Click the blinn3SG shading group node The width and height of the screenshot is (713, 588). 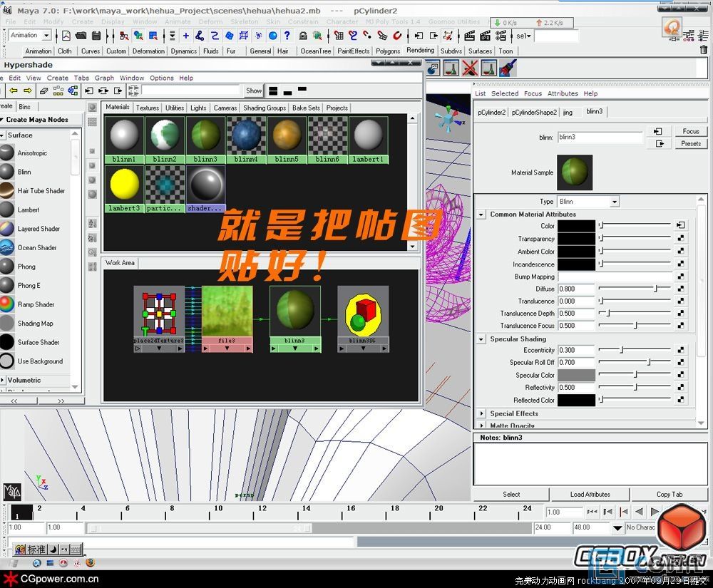pyautogui.click(x=363, y=319)
